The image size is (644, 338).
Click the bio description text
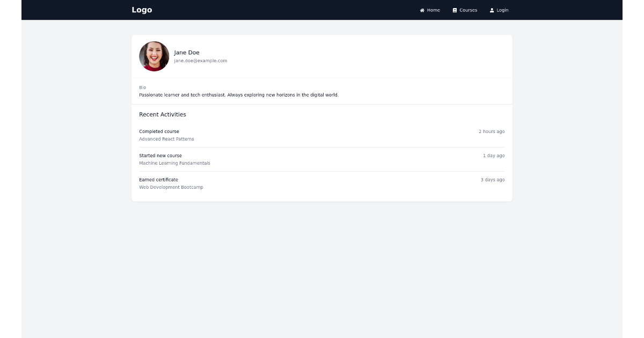tap(239, 94)
